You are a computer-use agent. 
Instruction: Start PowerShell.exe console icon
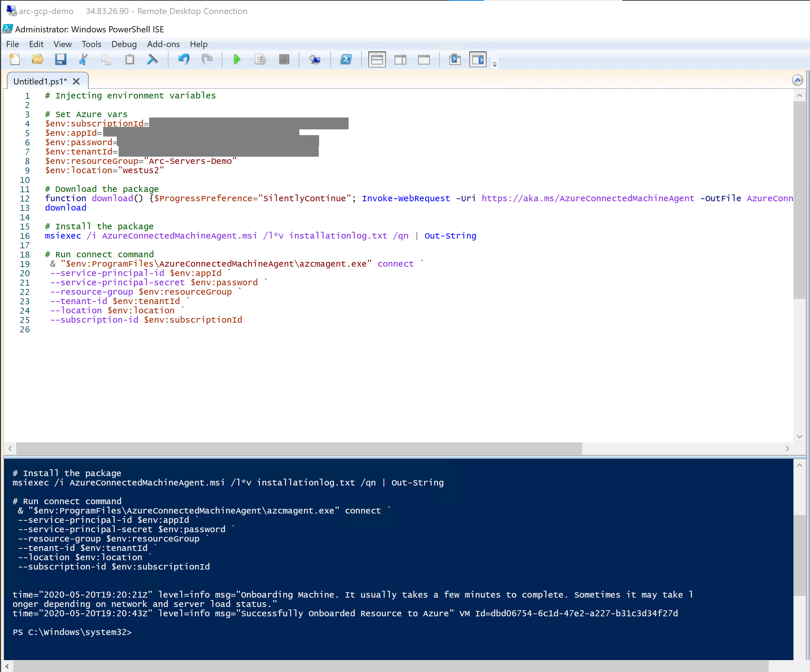click(346, 59)
